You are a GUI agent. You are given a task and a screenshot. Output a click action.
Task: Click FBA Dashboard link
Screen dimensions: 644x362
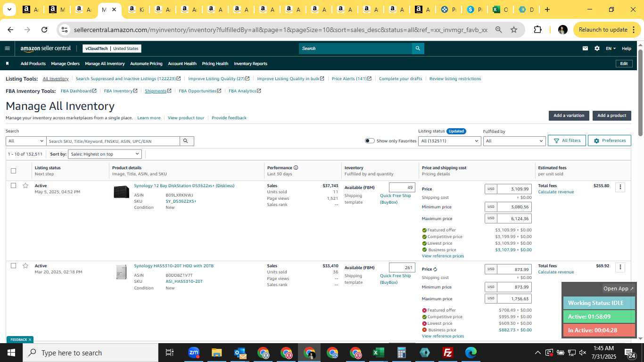click(79, 91)
